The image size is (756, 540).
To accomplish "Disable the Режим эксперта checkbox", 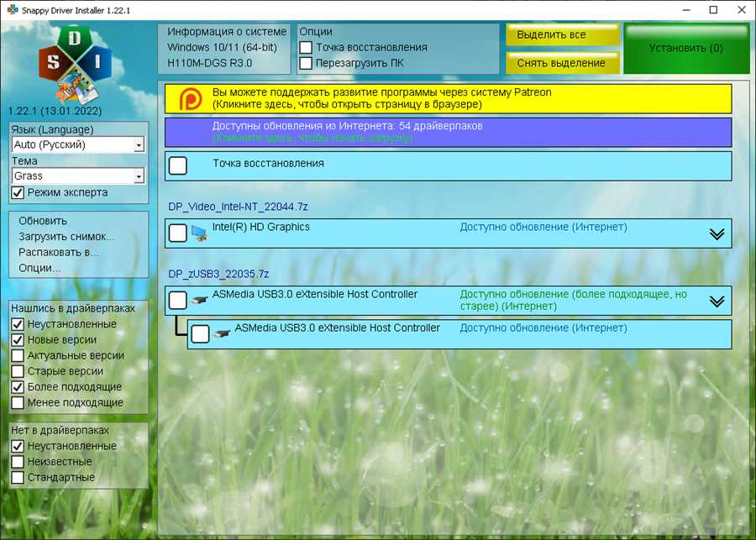I will tap(18, 192).
